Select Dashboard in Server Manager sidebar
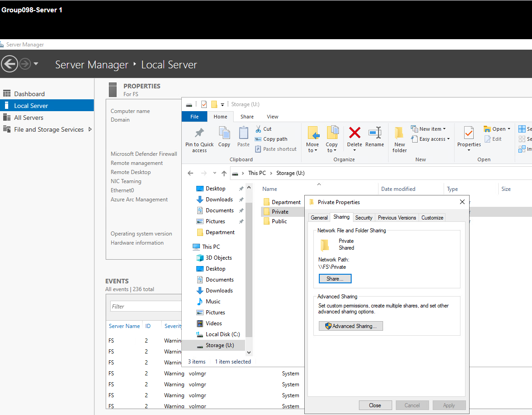This screenshot has height=415, width=532. (47, 94)
